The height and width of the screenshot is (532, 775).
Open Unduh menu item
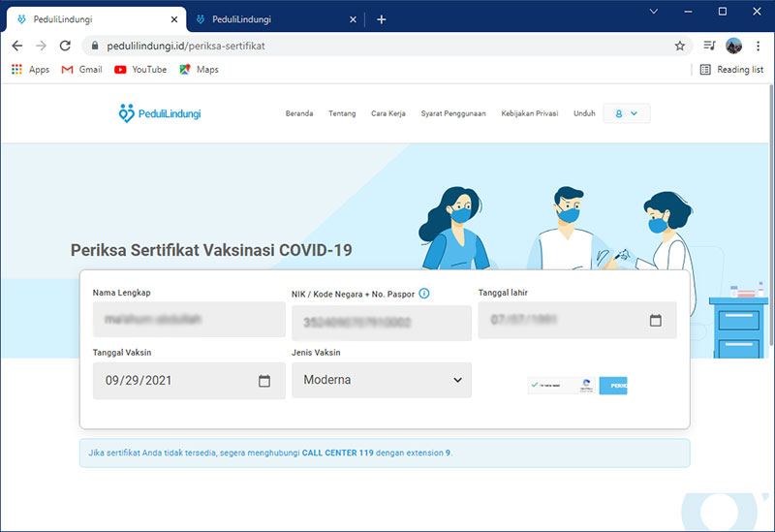click(x=584, y=113)
